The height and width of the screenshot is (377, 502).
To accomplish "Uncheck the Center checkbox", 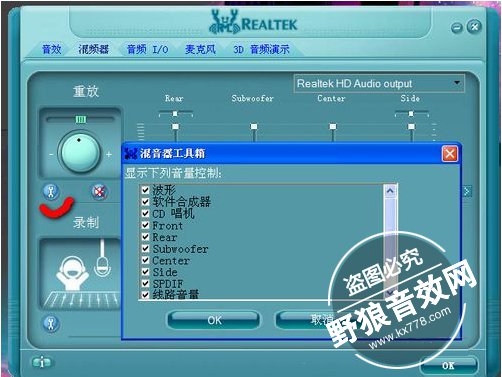I will tap(145, 260).
